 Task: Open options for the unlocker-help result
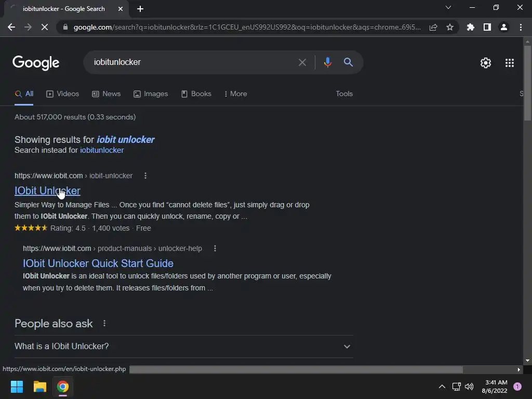[215, 248]
